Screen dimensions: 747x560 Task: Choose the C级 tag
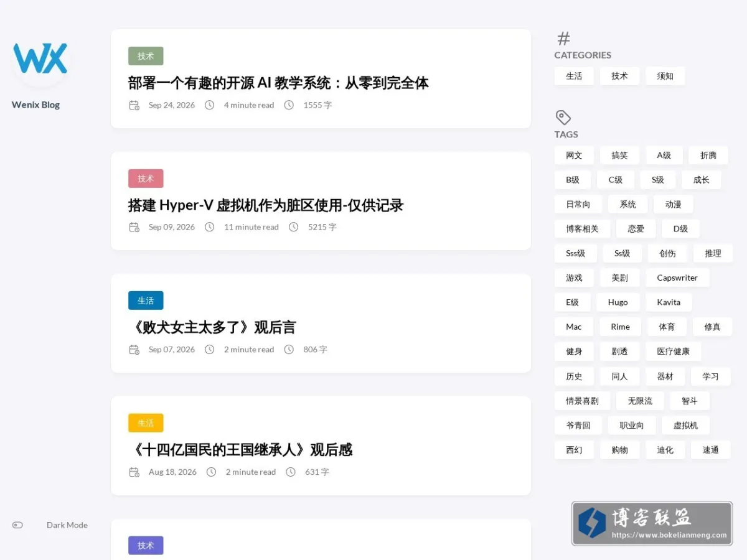coord(616,180)
